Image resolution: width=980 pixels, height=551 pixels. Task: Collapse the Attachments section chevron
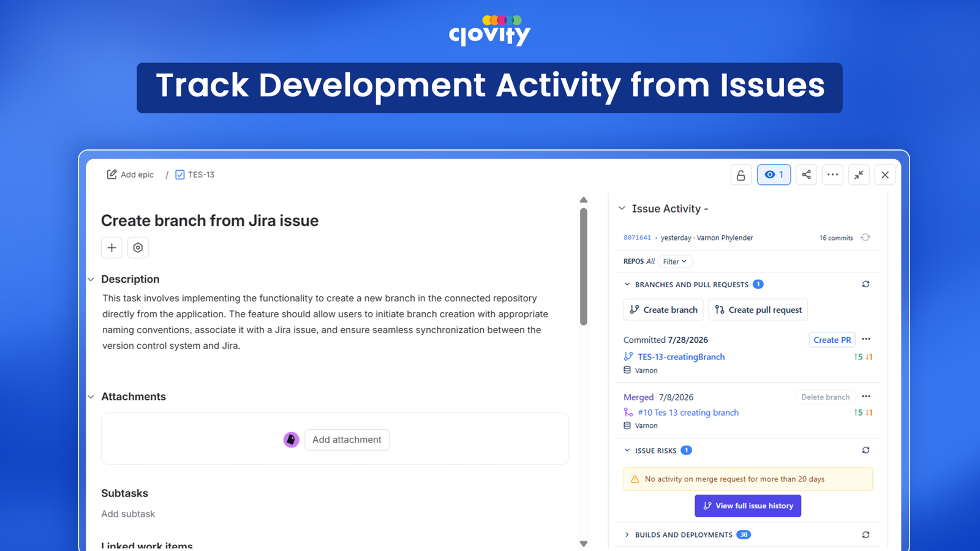pyautogui.click(x=91, y=397)
